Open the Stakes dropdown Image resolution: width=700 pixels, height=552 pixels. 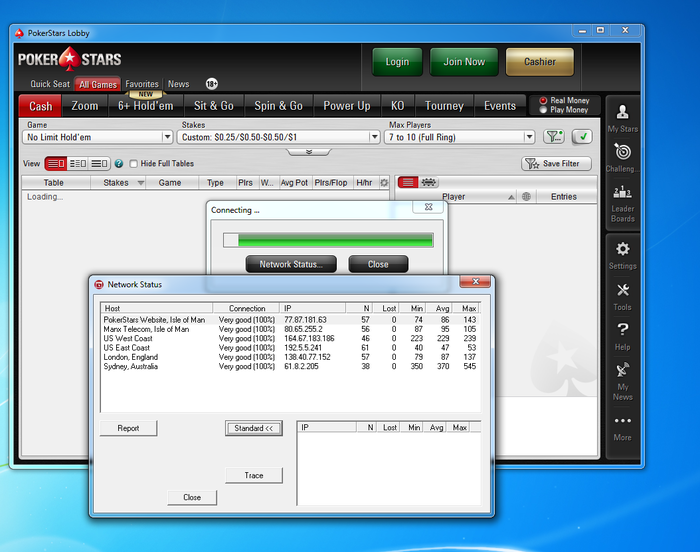pyautogui.click(x=279, y=137)
